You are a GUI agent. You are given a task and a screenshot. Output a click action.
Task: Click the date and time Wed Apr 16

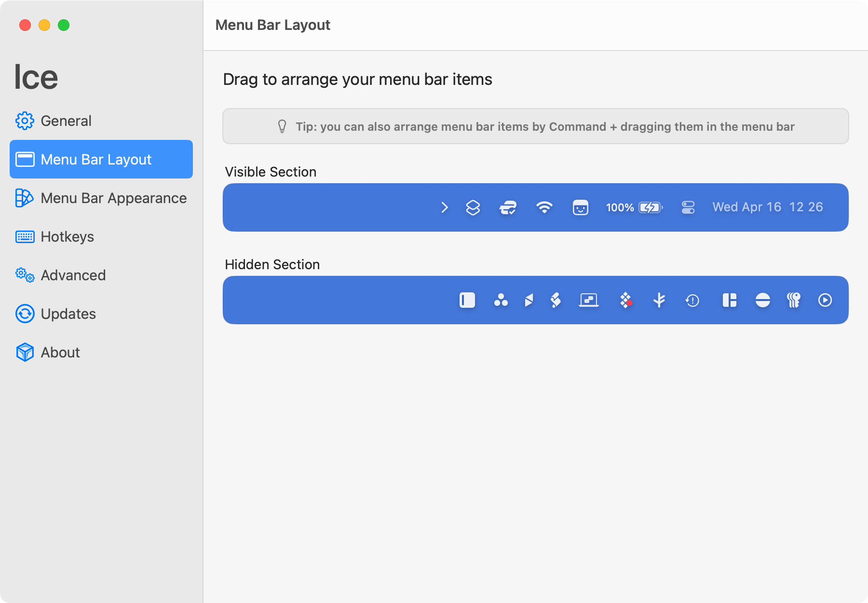coord(767,207)
